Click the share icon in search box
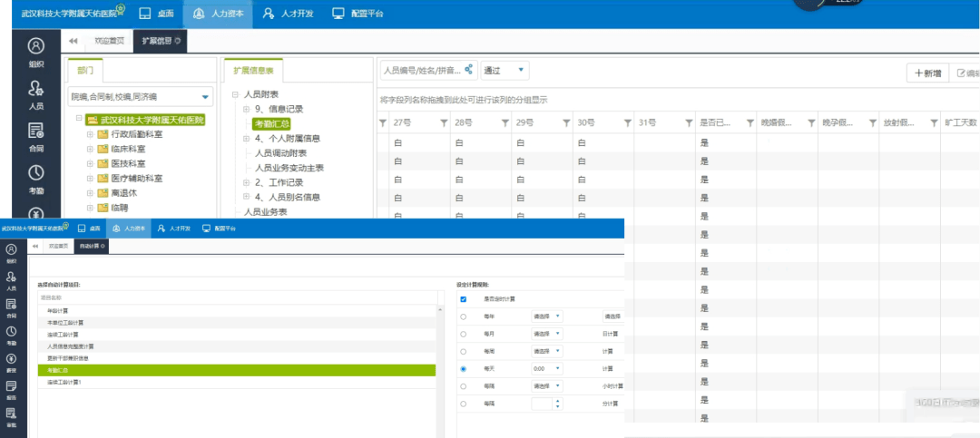The image size is (980, 438). pyautogui.click(x=469, y=70)
